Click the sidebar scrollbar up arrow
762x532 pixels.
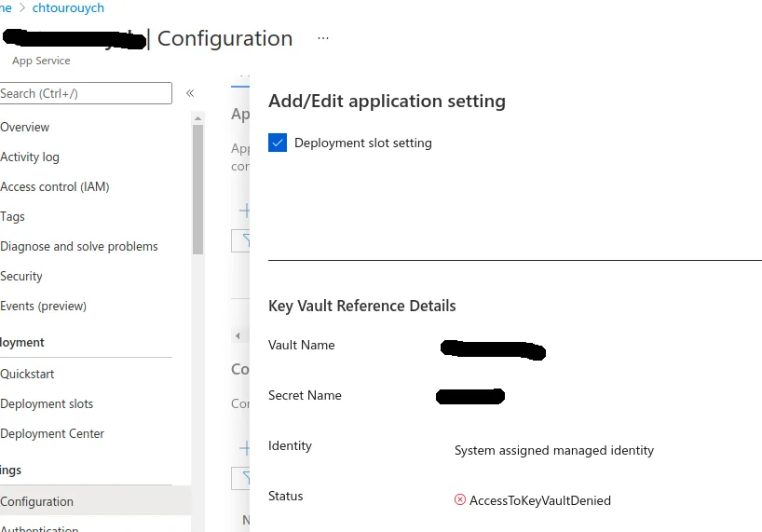(x=197, y=117)
